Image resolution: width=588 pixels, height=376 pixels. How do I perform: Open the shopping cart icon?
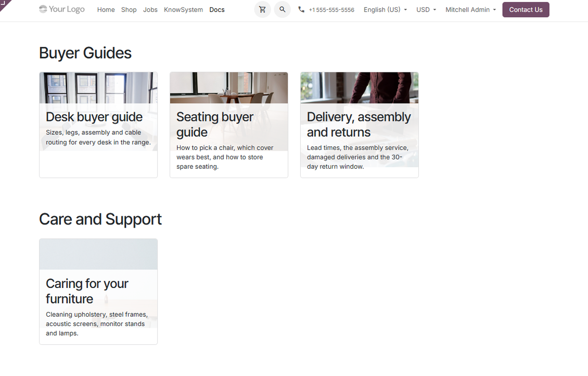pos(262,9)
